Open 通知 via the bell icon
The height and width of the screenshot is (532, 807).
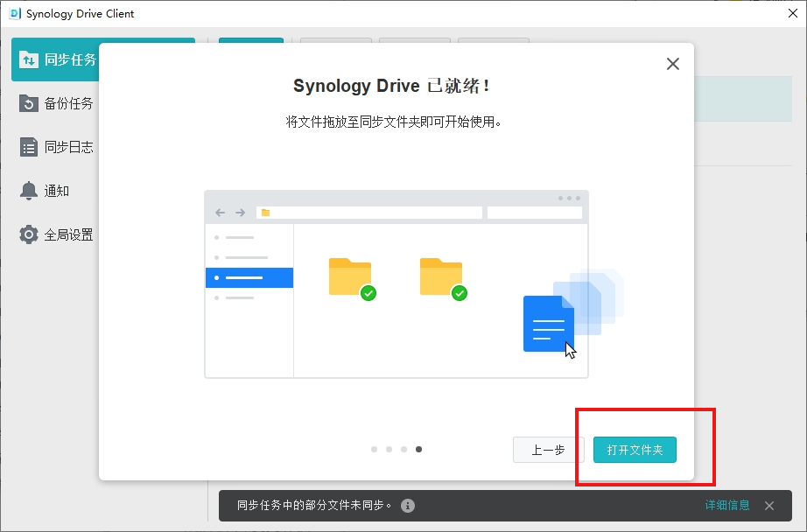pyautogui.click(x=29, y=191)
